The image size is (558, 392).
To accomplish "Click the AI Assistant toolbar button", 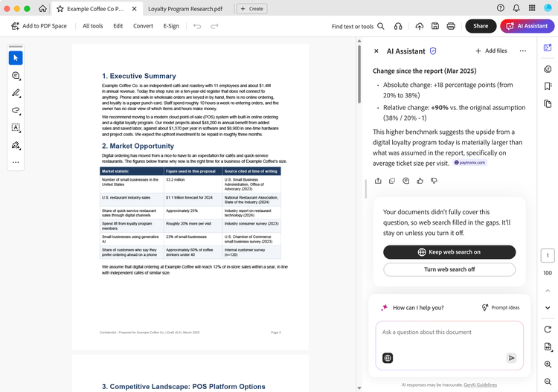I will point(527,26).
